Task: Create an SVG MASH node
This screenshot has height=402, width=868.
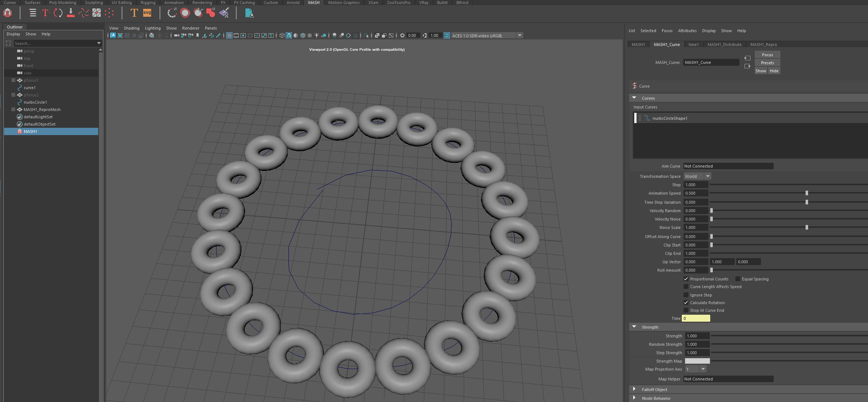Action: 147,13
